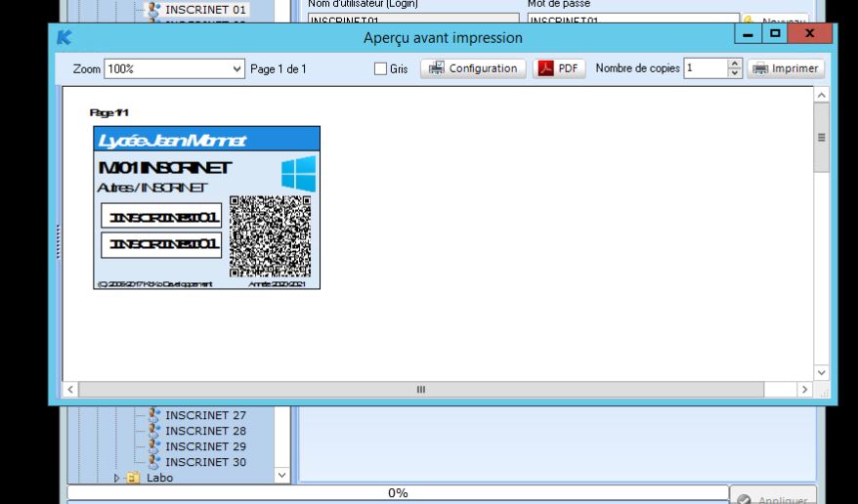The height and width of the screenshot is (504, 858).
Task: Close the Aperçu avant impression window
Action: [x=810, y=34]
